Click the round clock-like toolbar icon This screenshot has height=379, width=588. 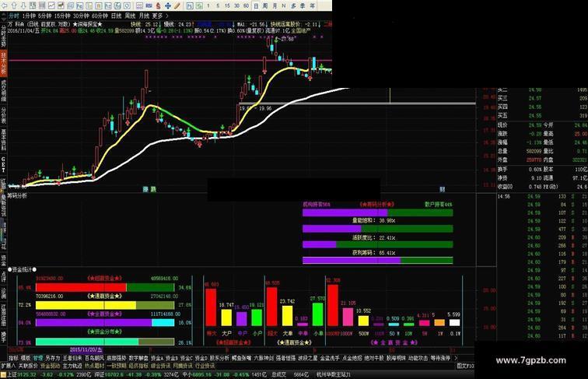click(127, 6)
